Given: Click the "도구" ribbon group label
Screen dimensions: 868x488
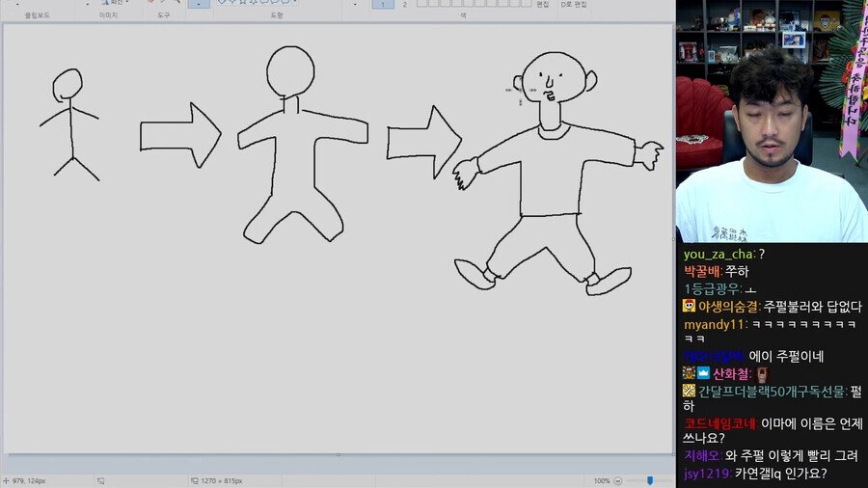Looking at the screenshot, I should click(x=163, y=15).
